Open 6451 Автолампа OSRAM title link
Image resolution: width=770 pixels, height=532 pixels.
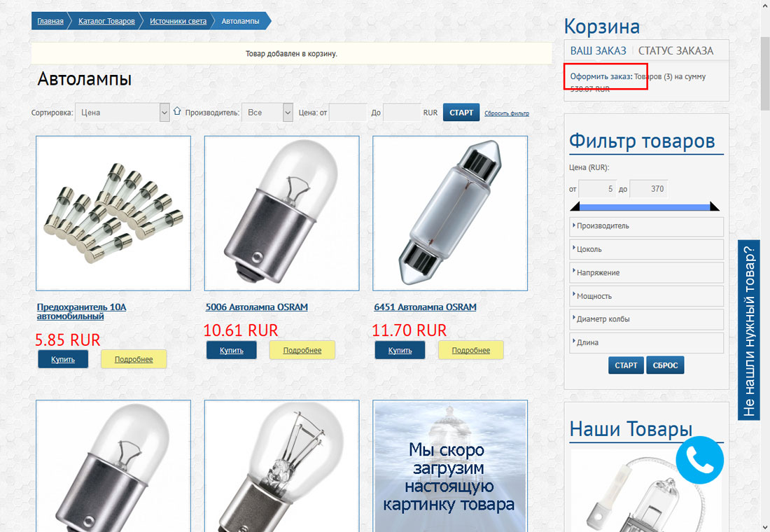pos(426,307)
